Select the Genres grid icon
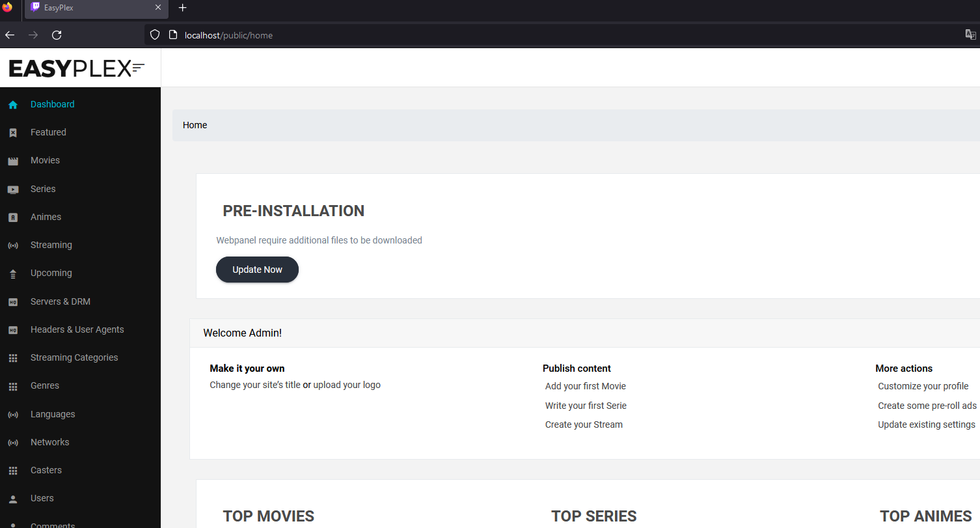The width and height of the screenshot is (980, 528). click(x=13, y=385)
